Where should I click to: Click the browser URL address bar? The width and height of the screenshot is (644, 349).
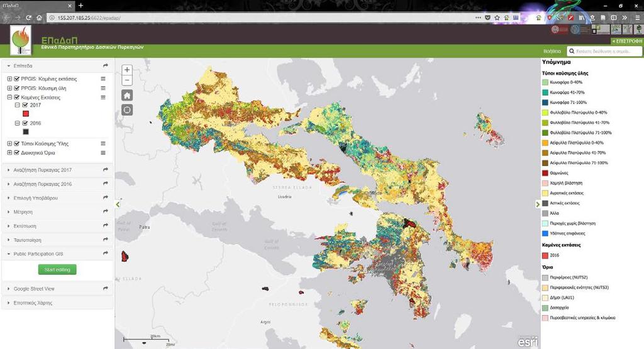(263, 18)
